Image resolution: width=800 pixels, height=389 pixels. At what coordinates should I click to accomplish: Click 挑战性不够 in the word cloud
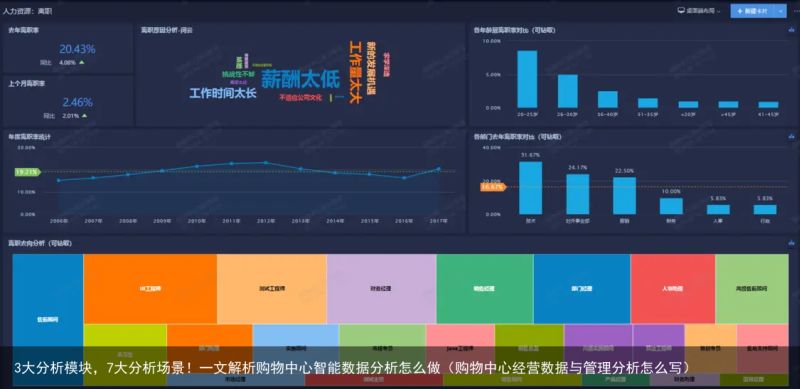tap(238, 74)
